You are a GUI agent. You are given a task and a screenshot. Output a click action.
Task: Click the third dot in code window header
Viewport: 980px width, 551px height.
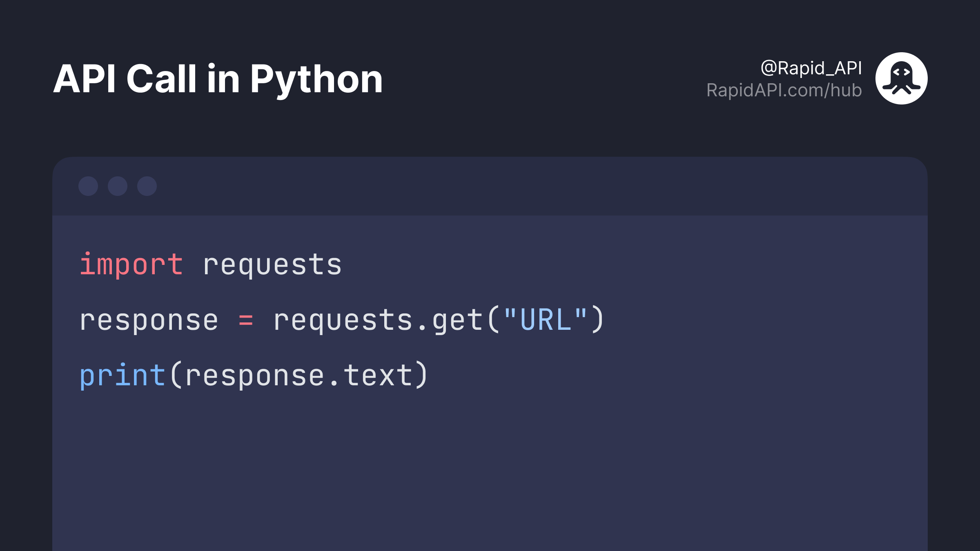click(147, 186)
